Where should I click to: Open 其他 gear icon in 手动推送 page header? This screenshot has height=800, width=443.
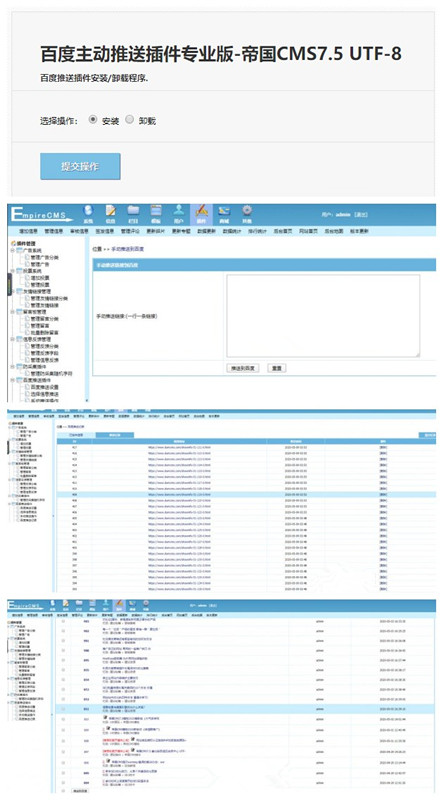click(x=247, y=214)
